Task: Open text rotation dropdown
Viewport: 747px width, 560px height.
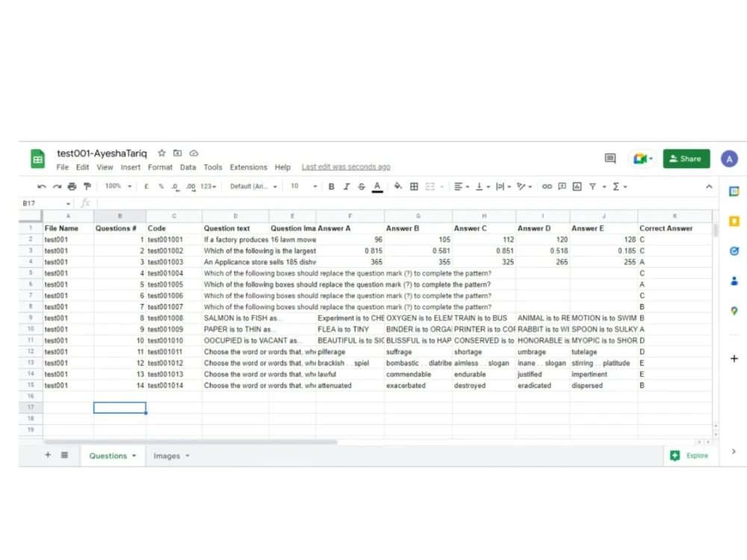Action: pos(524,187)
